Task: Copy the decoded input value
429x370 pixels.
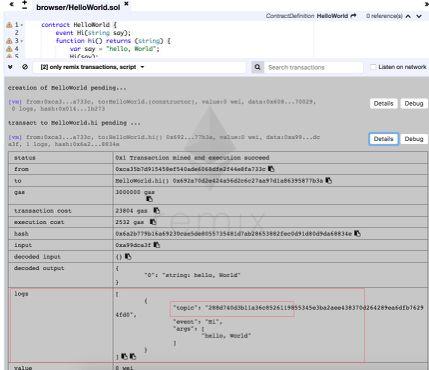Action: (128, 256)
